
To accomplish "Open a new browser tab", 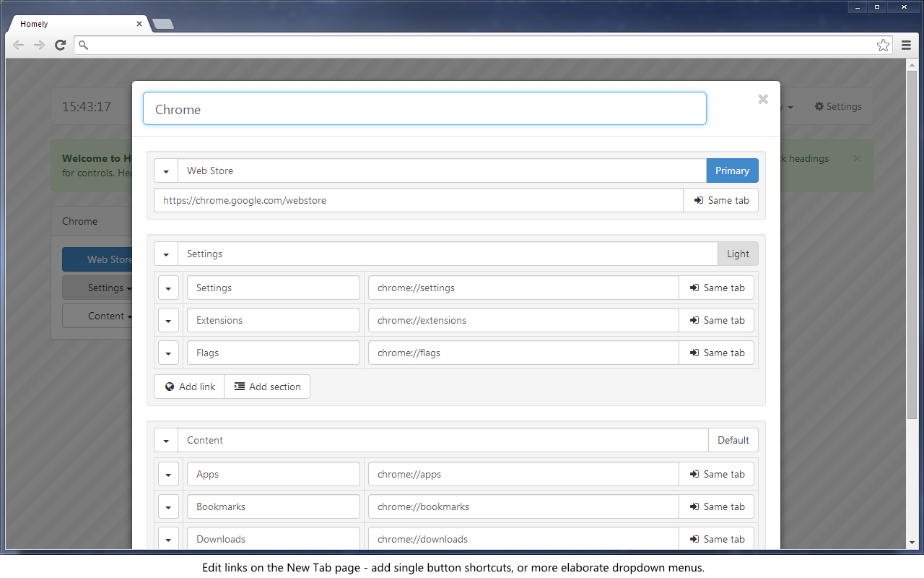I will (163, 25).
